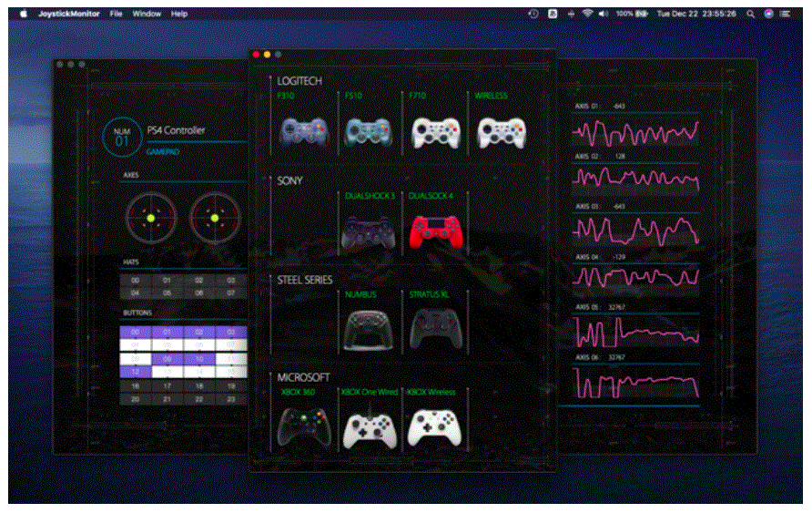Click the STEEL SERIES section heading
Image resolution: width=812 pixels, height=513 pixels.
coord(304,281)
